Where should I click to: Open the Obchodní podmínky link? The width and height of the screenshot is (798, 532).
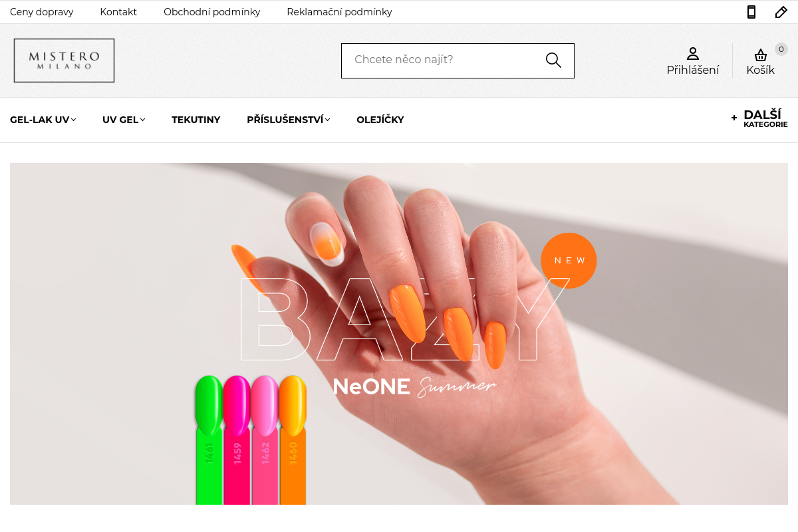(212, 12)
